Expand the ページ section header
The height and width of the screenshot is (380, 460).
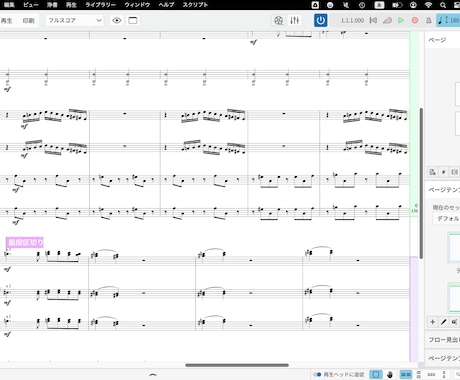pyautogui.click(x=443, y=40)
